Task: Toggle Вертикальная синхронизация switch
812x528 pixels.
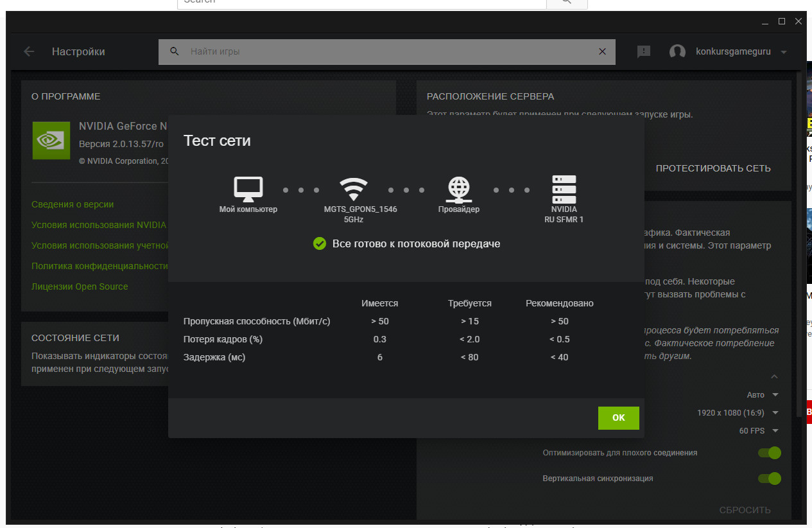Action: click(770, 479)
